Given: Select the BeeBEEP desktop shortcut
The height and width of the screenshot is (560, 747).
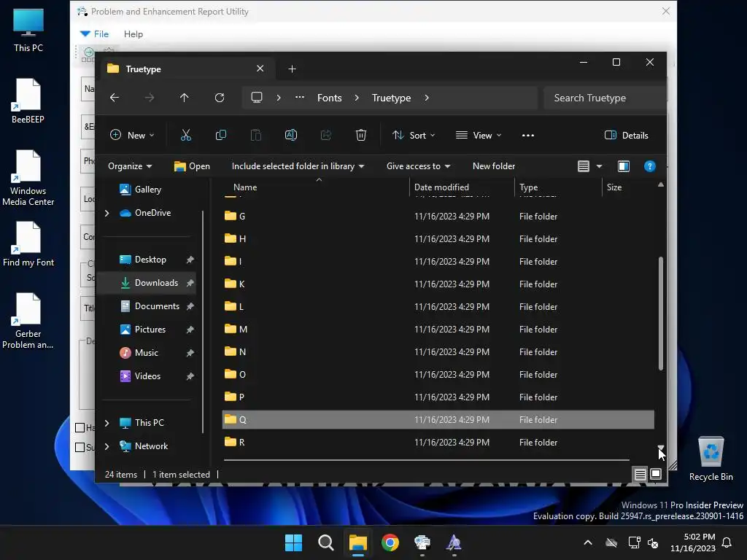Looking at the screenshot, I should [28, 101].
